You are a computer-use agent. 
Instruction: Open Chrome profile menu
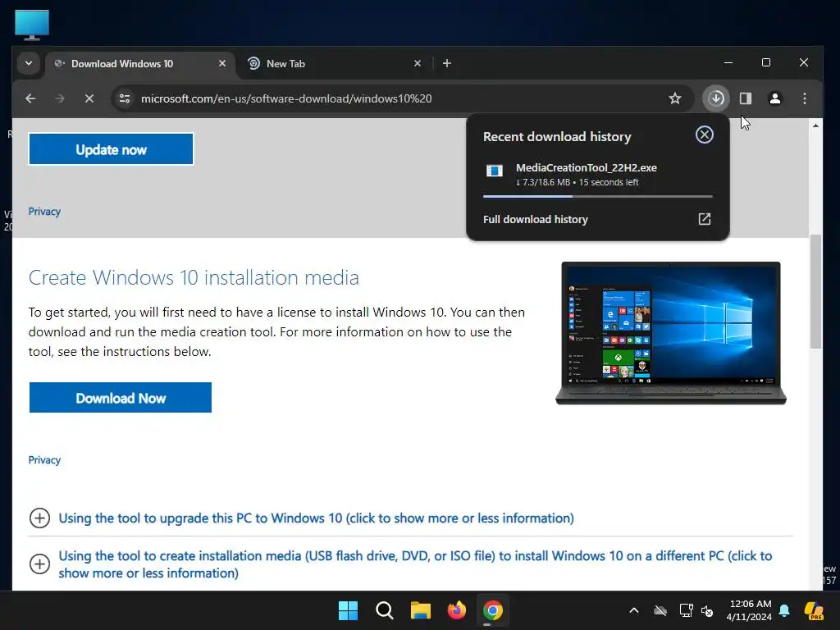pyautogui.click(x=775, y=98)
